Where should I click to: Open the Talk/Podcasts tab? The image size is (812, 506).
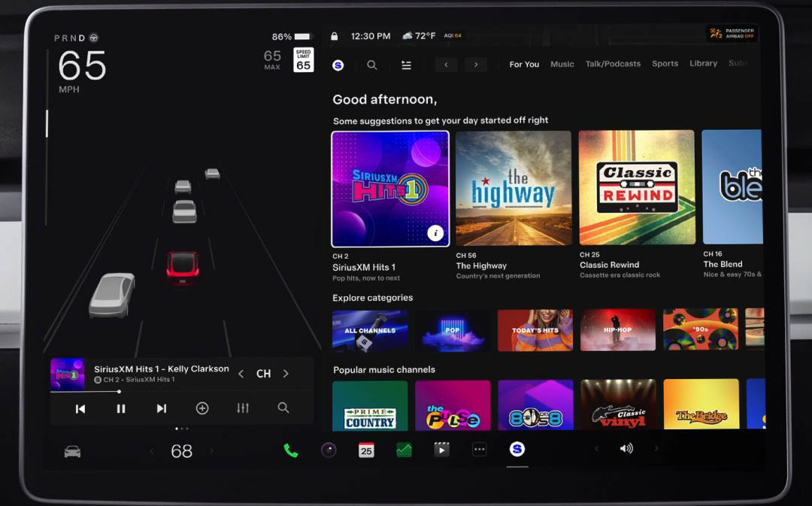(613, 65)
